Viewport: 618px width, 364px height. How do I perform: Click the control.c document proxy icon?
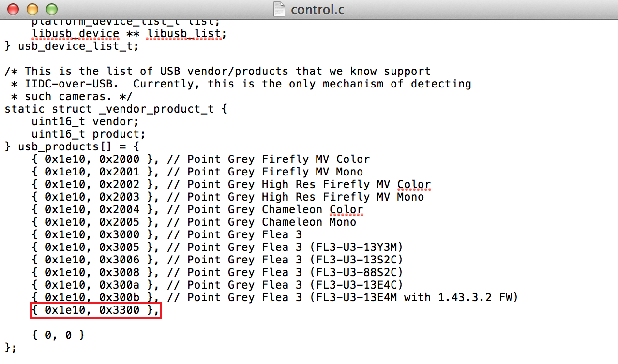(279, 9)
